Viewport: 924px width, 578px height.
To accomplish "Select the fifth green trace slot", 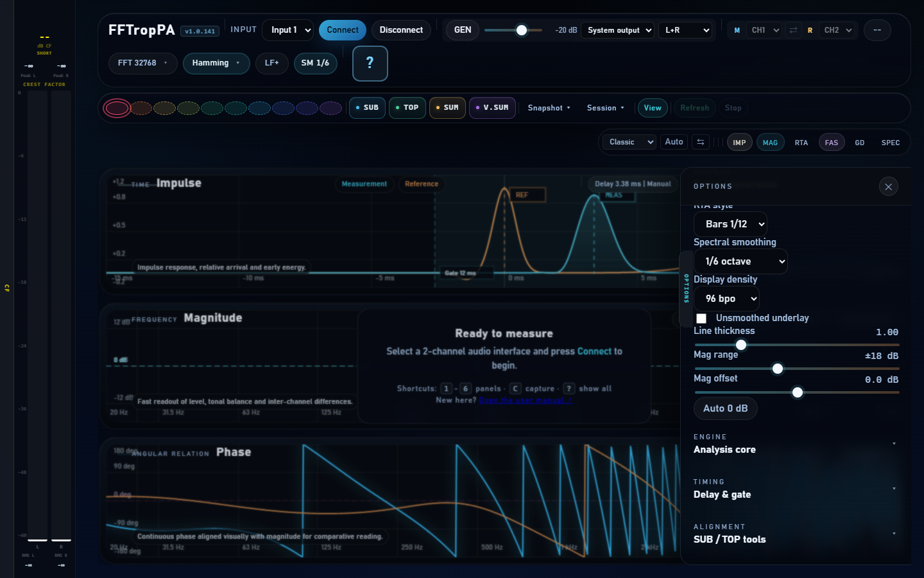I will coord(212,108).
